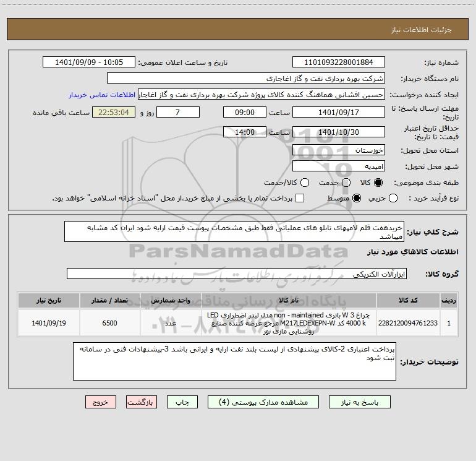Click row number 1 cell

point(449,323)
